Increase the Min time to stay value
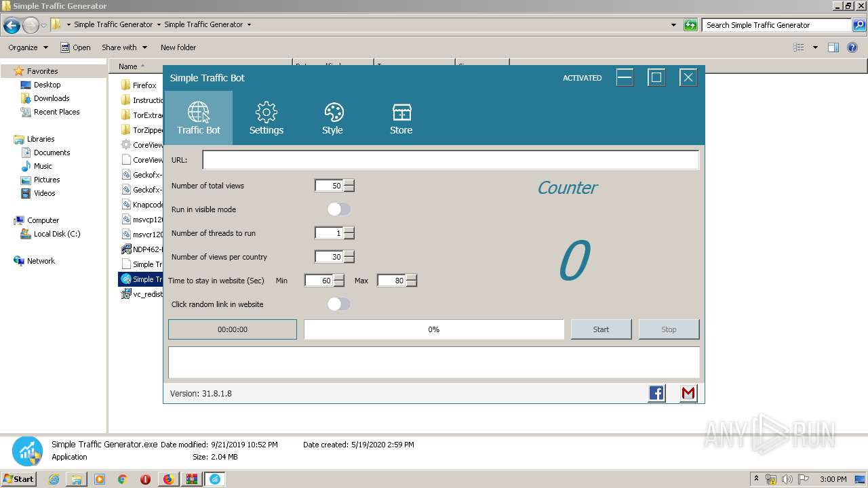The width and height of the screenshot is (868, 488). (339, 278)
